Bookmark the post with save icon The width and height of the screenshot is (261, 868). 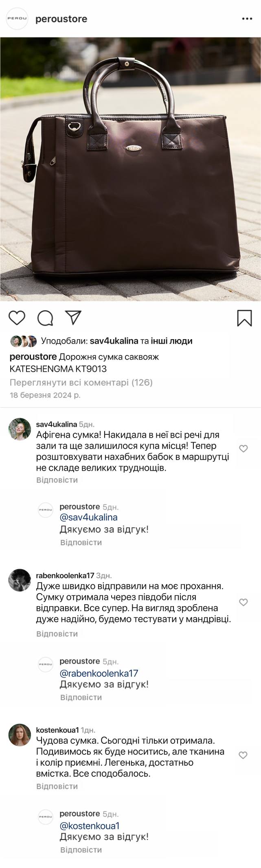point(244,318)
